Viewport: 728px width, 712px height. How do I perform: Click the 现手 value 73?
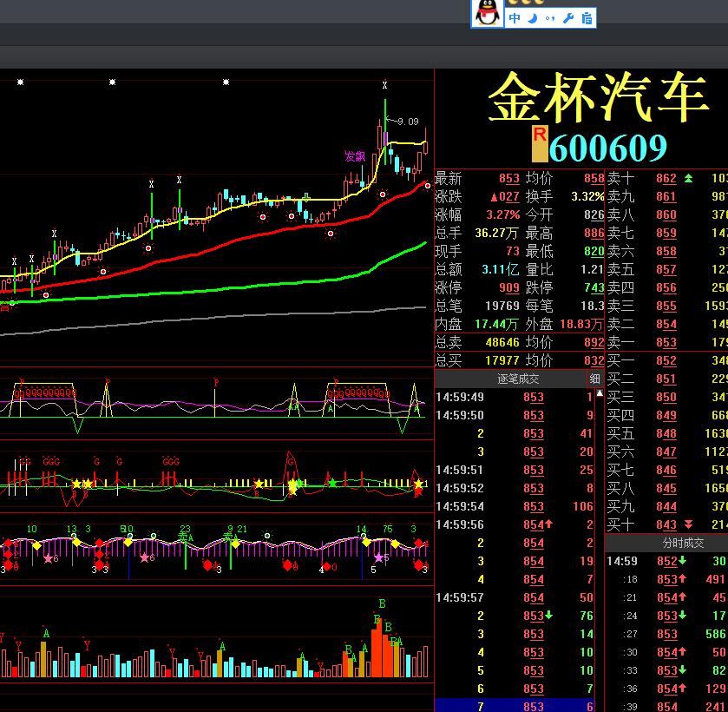click(513, 251)
